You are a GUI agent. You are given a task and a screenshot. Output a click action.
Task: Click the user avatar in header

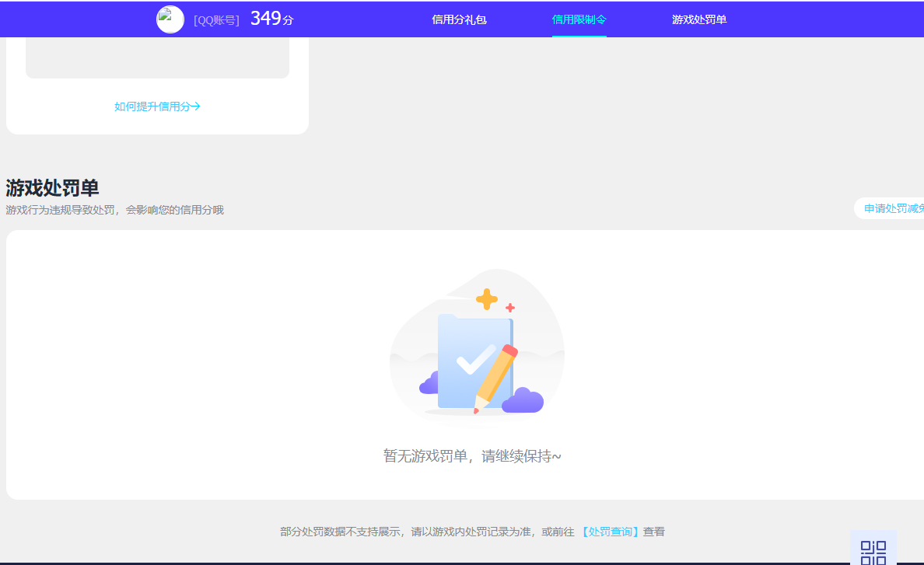170,19
